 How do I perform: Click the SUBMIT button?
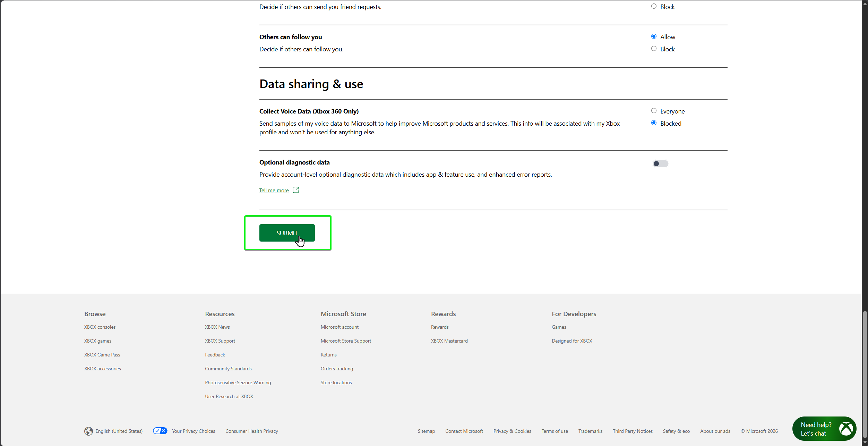click(287, 233)
